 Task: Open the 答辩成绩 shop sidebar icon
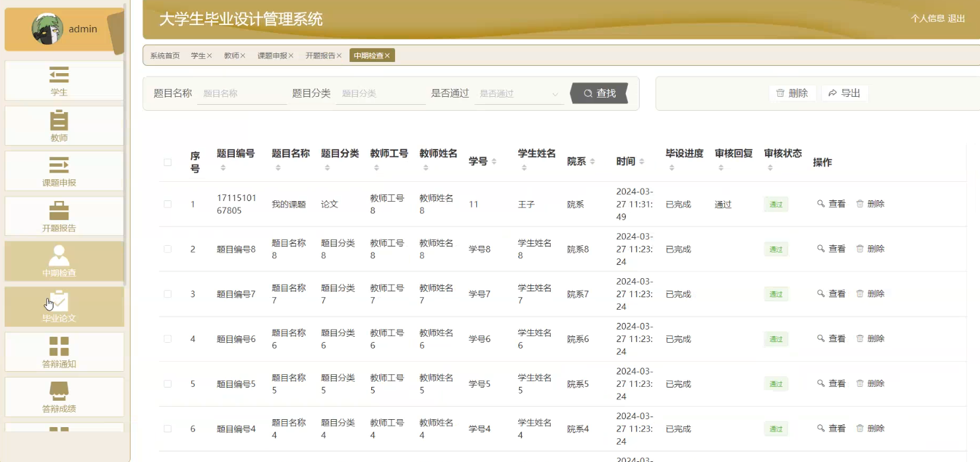(59, 391)
